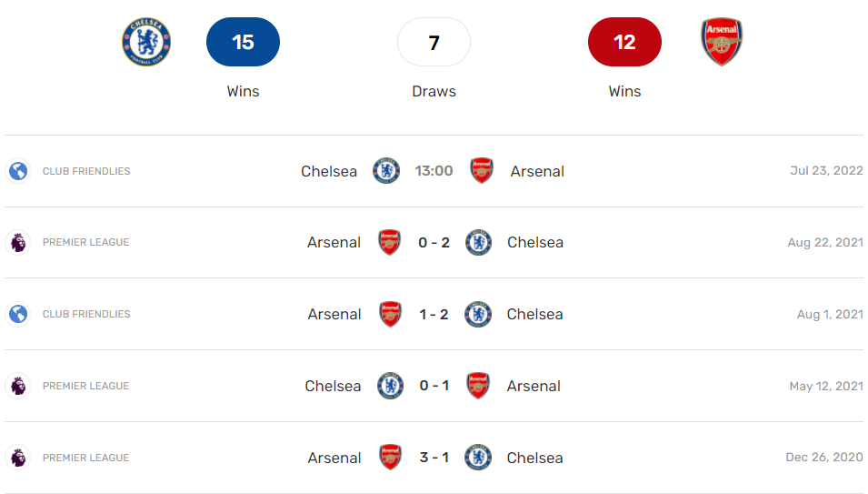Click Premier League icon in Aug 22, 2021 row
Viewport: 868px width, 494px height.
pyautogui.click(x=17, y=242)
